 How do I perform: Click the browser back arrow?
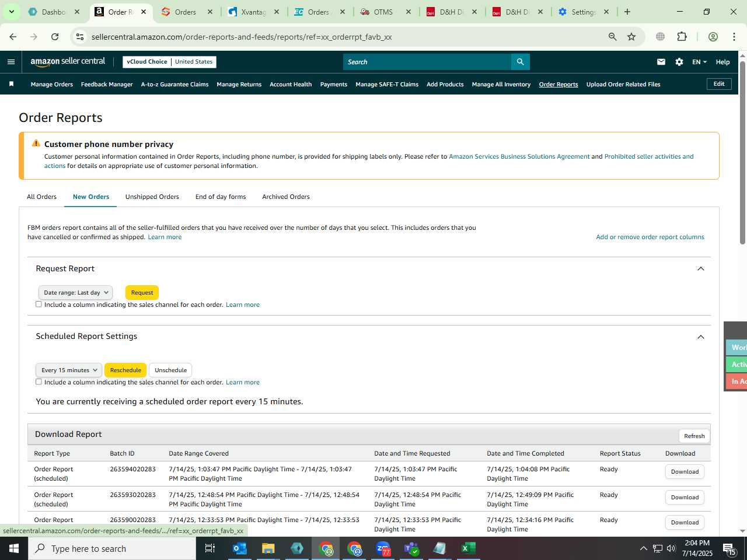[x=13, y=37]
